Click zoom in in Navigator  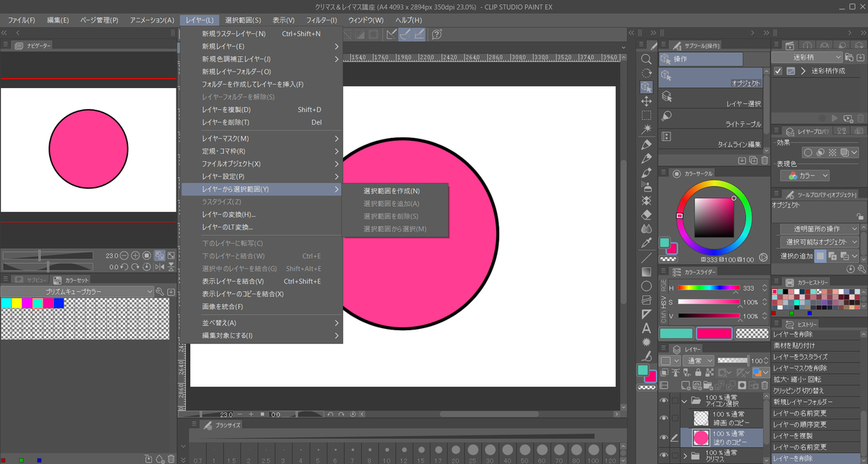135,255
